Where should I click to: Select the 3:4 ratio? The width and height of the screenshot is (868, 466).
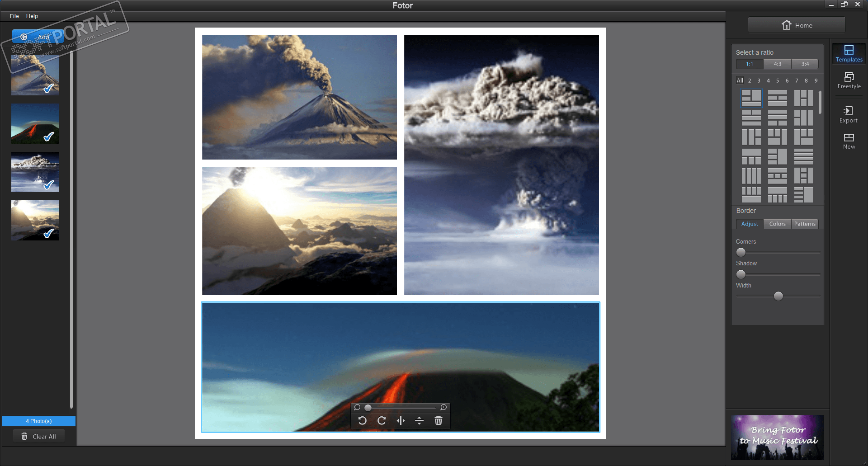805,64
